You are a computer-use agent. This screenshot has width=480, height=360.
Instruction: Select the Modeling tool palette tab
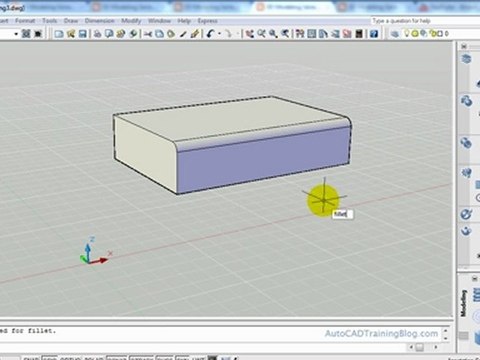[x=463, y=303]
